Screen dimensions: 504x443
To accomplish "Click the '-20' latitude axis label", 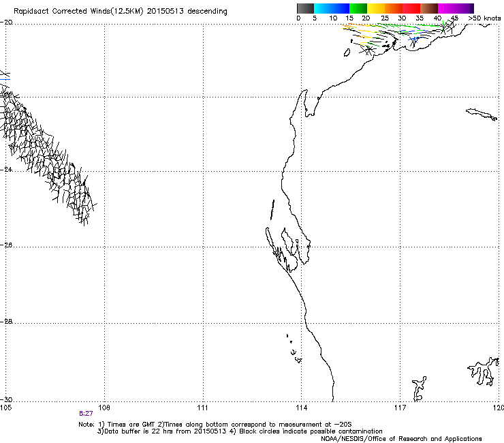I will click(6, 22).
